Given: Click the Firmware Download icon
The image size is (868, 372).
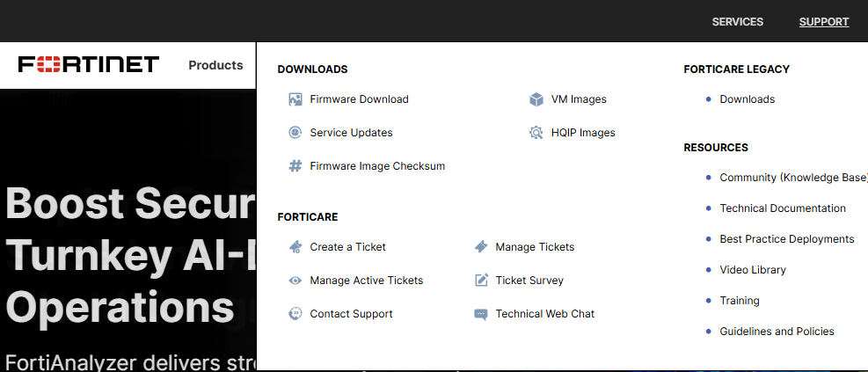Looking at the screenshot, I should pos(295,99).
